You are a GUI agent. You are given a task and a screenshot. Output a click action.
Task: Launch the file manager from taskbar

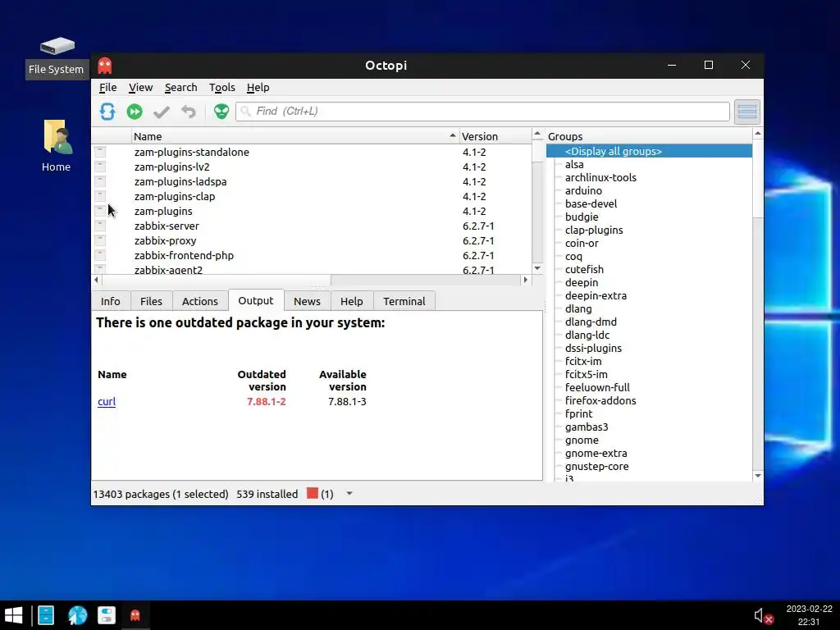[46, 615]
